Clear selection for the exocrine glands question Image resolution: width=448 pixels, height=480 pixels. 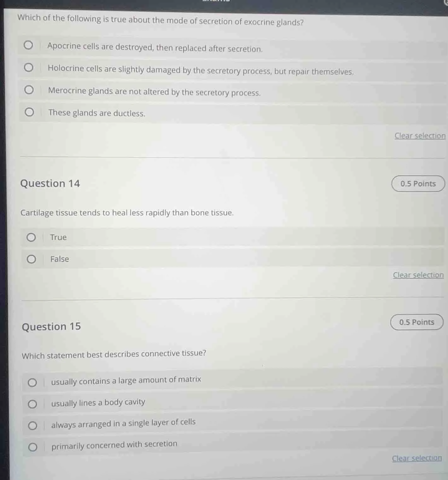tap(419, 136)
